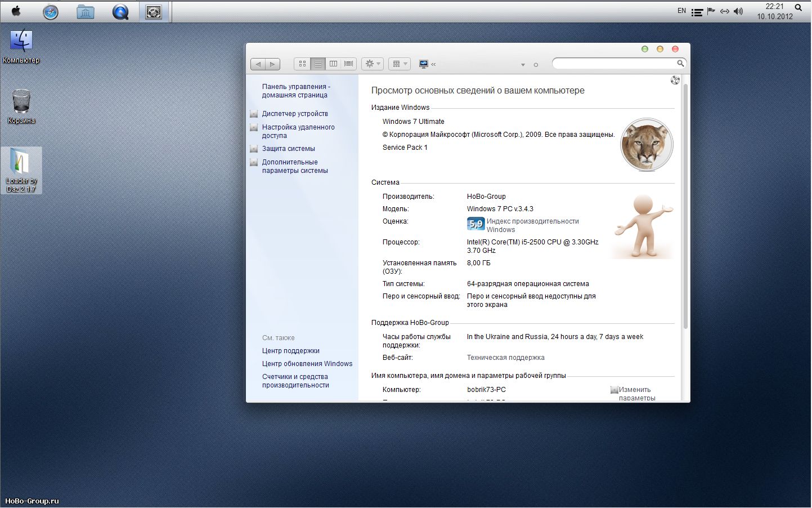Image resolution: width=812 pixels, height=508 pixels.
Task: Launch the QuickTime player icon in top bar
Action: 120,12
